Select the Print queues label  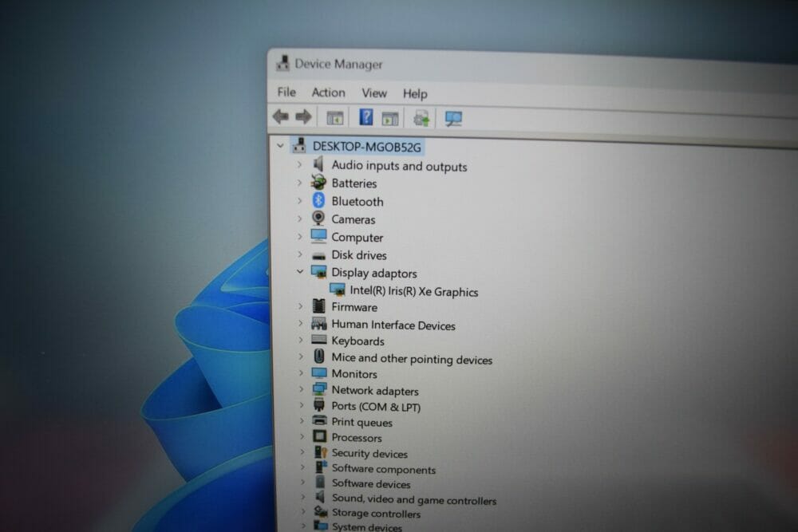coord(361,422)
